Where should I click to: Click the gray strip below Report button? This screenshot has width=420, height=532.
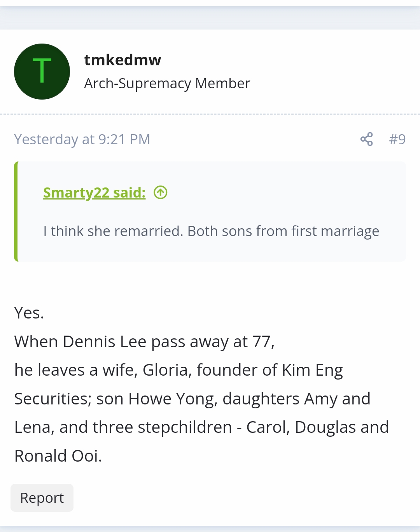coord(210,528)
